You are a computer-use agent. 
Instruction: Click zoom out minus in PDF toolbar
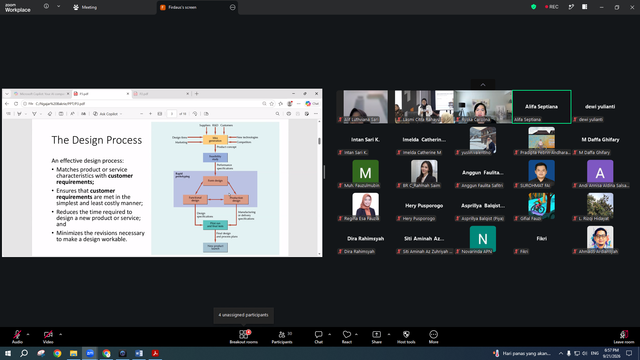tap(141, 114)
